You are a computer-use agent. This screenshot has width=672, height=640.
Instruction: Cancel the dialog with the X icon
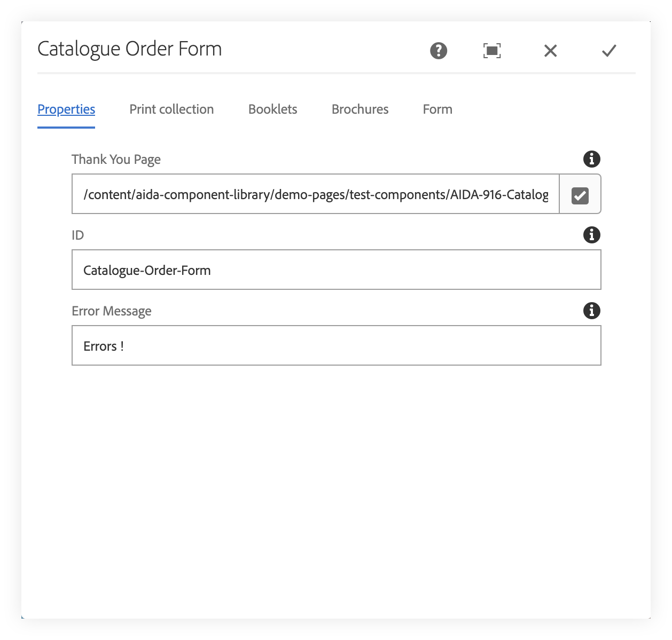point(550,51)
